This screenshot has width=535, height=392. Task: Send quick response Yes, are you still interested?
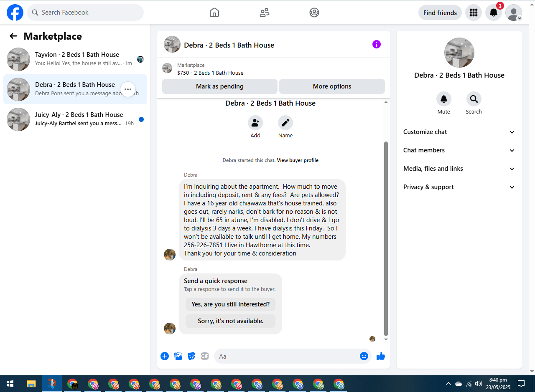pyautogui.click(x=231, y=304)
